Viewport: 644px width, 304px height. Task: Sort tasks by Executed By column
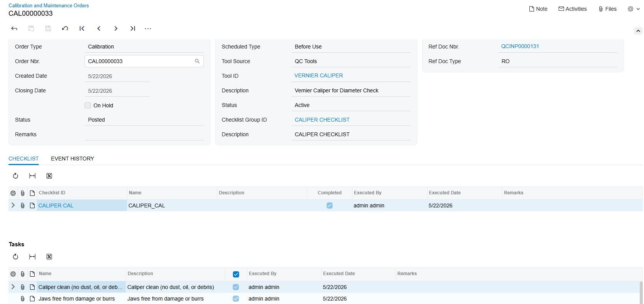point(284,274)
